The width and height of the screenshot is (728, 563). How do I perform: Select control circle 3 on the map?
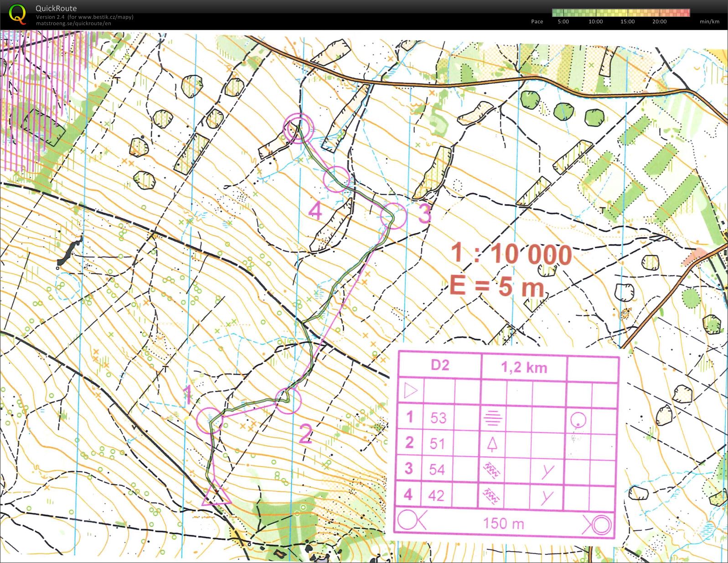tap(393, 216)
